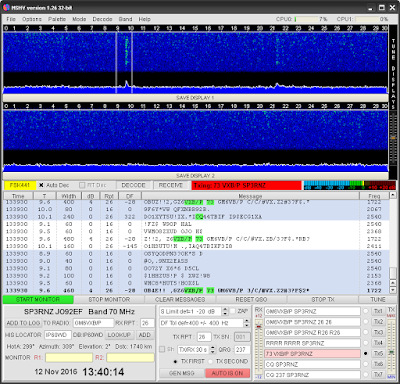Screen dimensions: 400x384
Task: Click the Time column header
Action: pyautogui.click(x=18, y=196)
